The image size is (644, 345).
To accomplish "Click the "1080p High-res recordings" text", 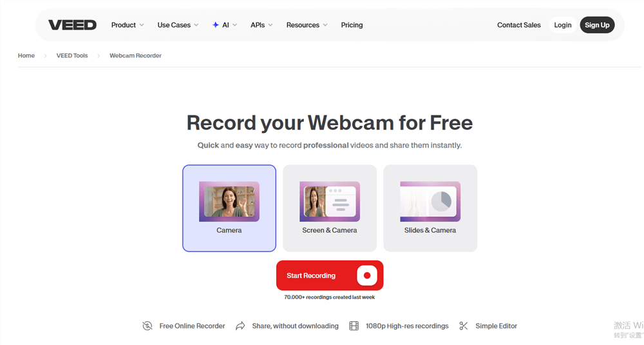I will (x=407, y=326).
